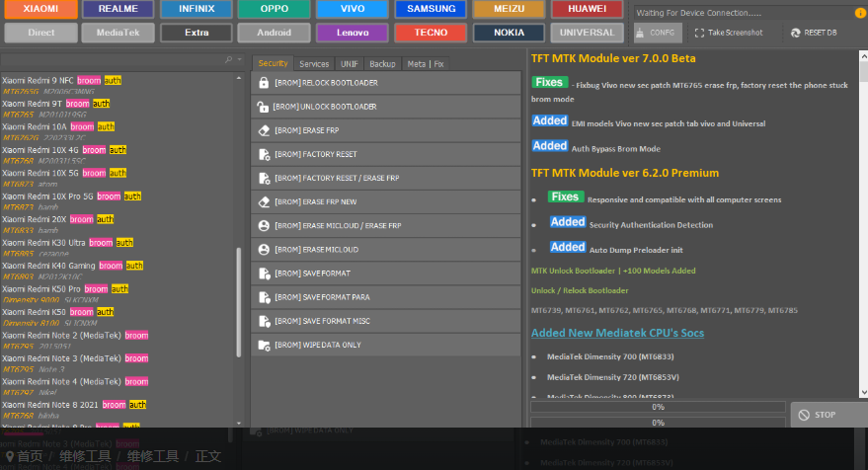Select the Lenovo brand button
This screenshot has height=470, width=868.
(x=353, y=33)
